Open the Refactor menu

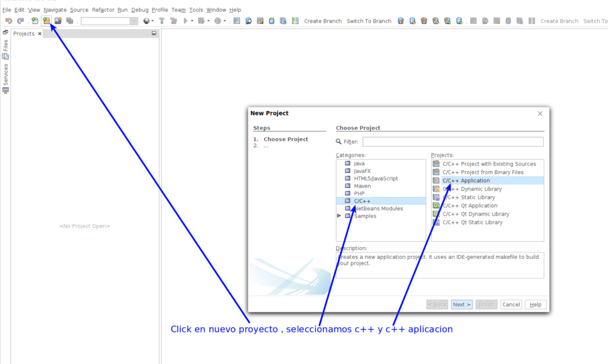tap(103, 10)
